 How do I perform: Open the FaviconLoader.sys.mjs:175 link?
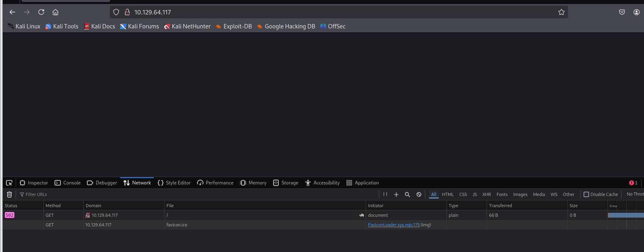[x=394, y=225]
